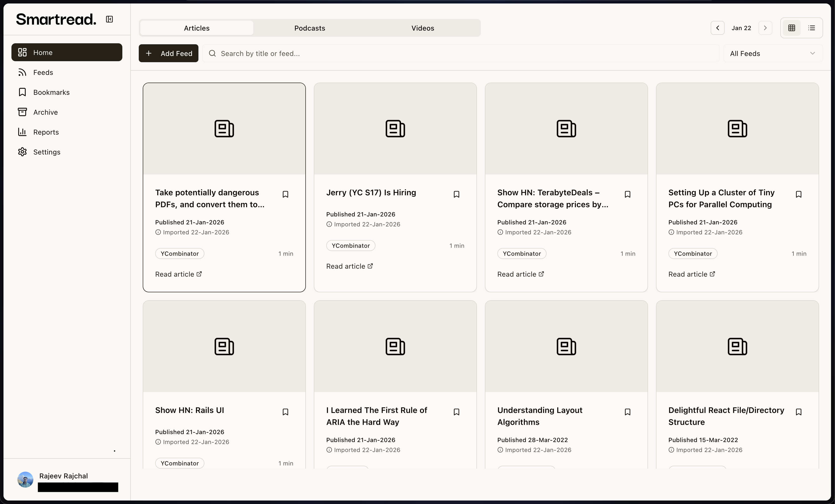Click the search by title or feed field
The height and width of the screenshot is (504, 835).
coord(461,53)
